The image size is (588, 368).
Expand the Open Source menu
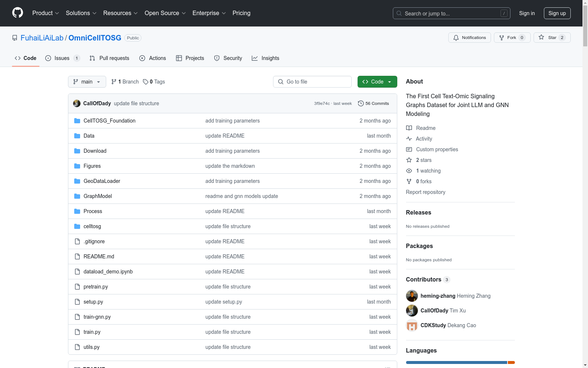[165, 13]
